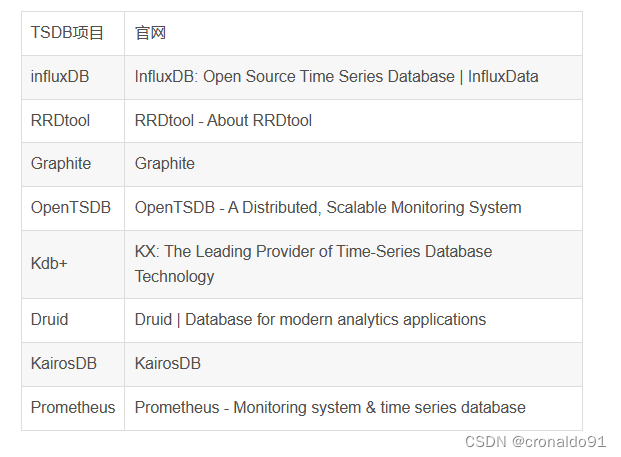Open the Prometheus Monitoring system link
The width and height of the screenshot is (621, 457).
click(x=330, y=408)
